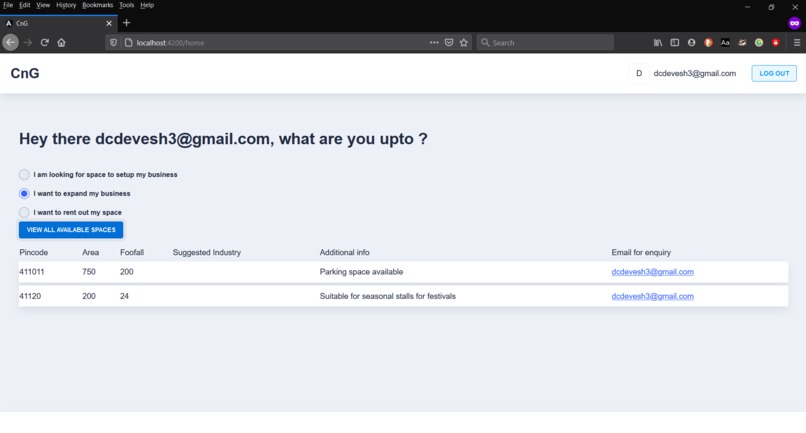Viewport: 806px width, 433px height.
Task: Click 'Suitable for seasonal stalls for festivals'
Action: 388,296
